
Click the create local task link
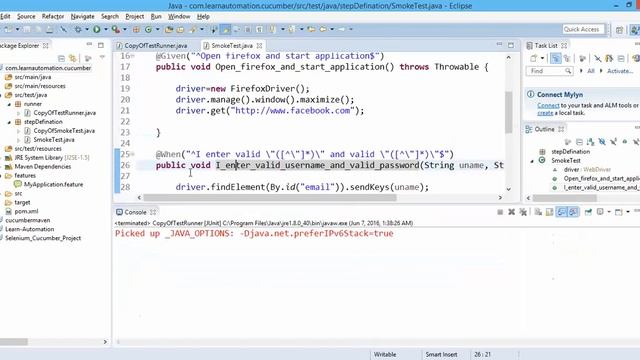pyautogui.click(x=545, y=113)
